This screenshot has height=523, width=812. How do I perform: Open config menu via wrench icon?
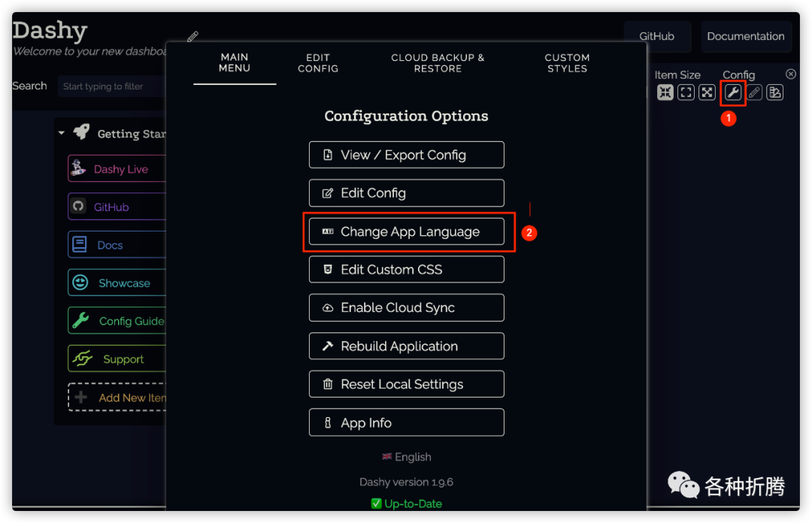733,92
